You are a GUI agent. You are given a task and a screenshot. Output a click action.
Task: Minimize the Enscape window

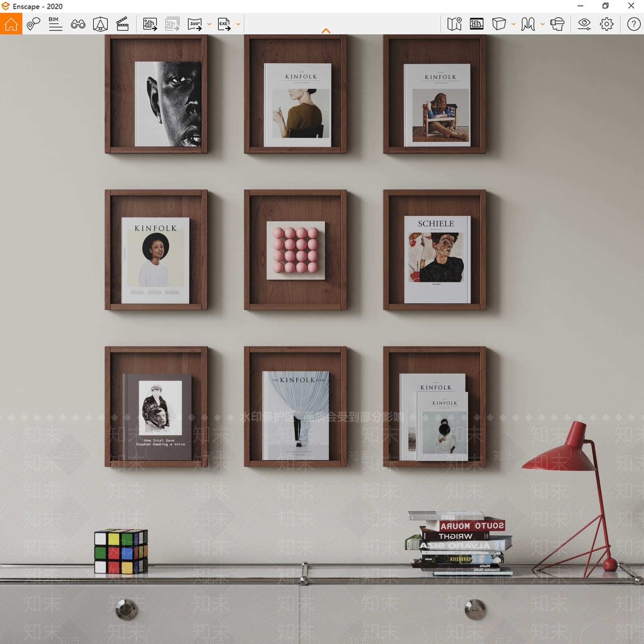(580, 6)
